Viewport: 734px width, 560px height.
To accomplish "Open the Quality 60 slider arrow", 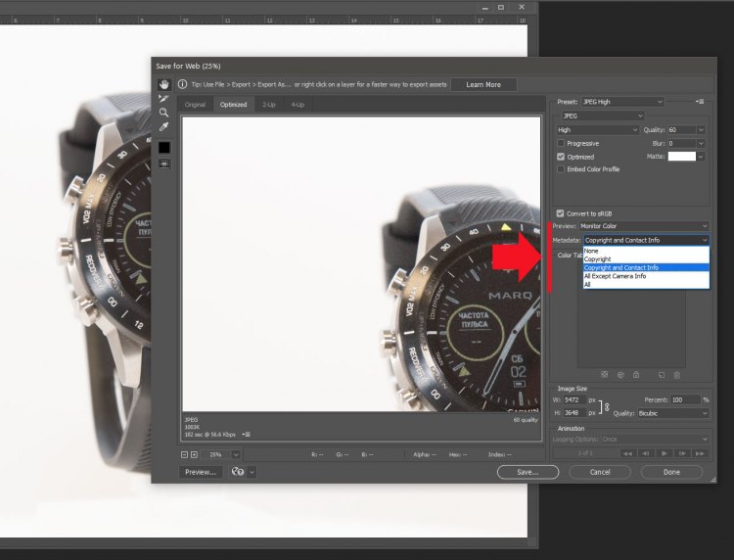I will pyautogui.click(x=701, y=129).
